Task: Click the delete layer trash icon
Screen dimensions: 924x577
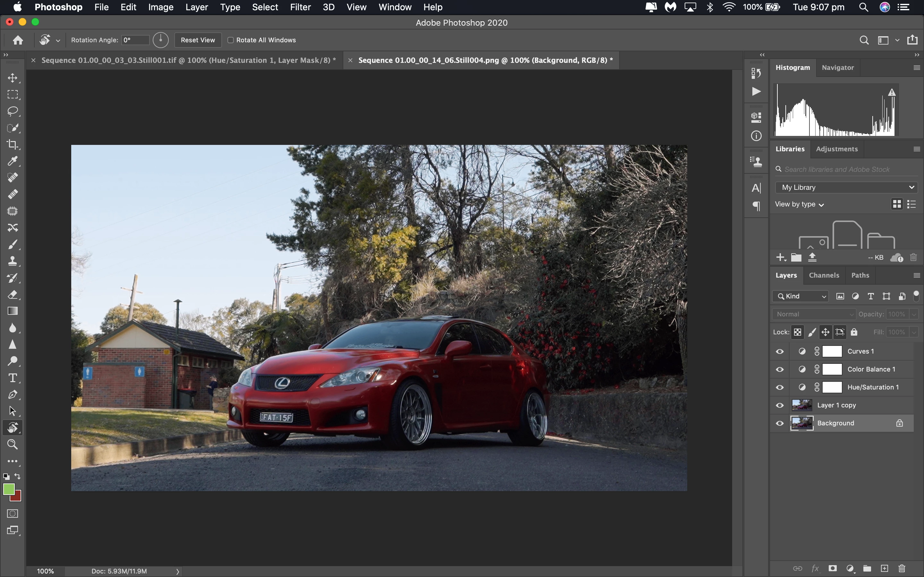Action: [x=902, y=568]
